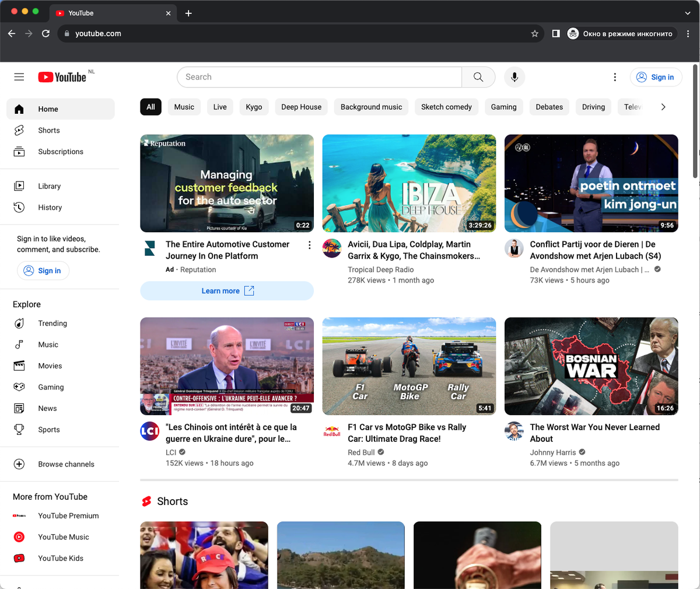Open Trending under Explore

click(61, 323)
